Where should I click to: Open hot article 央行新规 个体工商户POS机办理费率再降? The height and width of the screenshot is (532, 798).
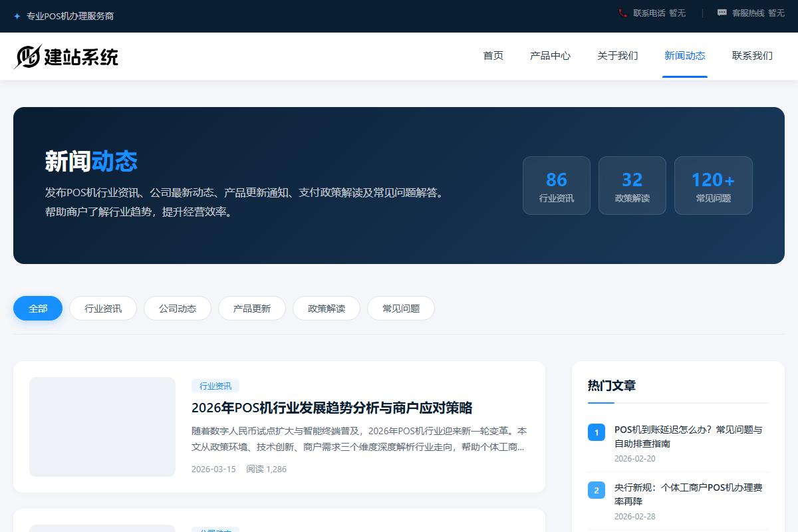688,494
